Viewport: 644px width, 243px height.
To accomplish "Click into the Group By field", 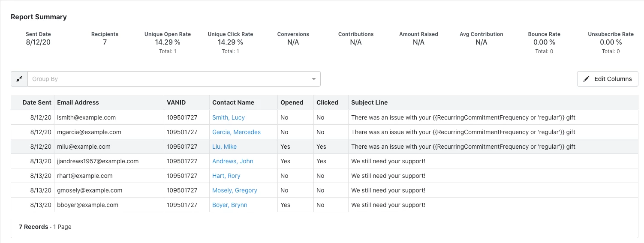I will (174, 79).
